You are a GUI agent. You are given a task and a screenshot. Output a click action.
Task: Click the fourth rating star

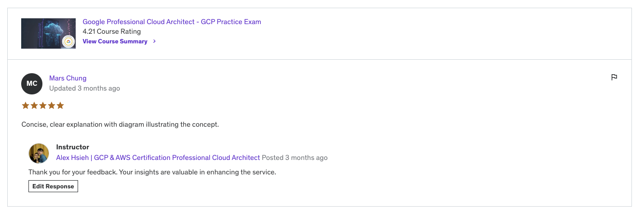coord(52,105)
